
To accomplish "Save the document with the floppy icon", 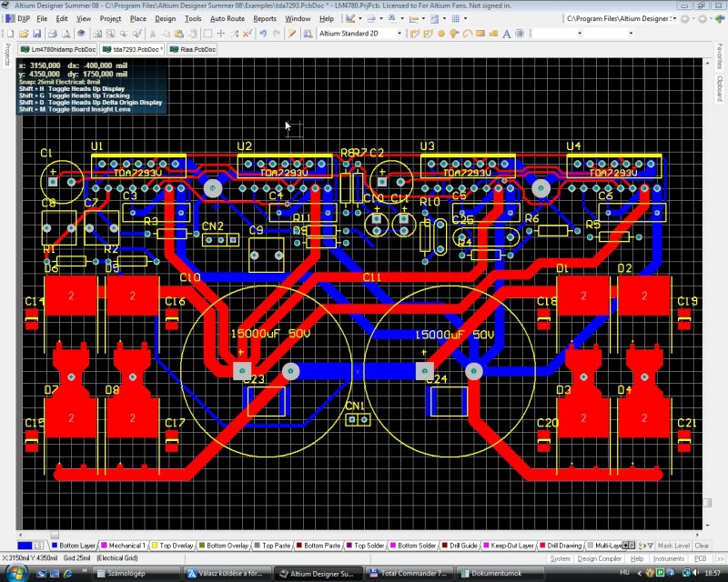I will pyautogui.click(x=36, y=34).
